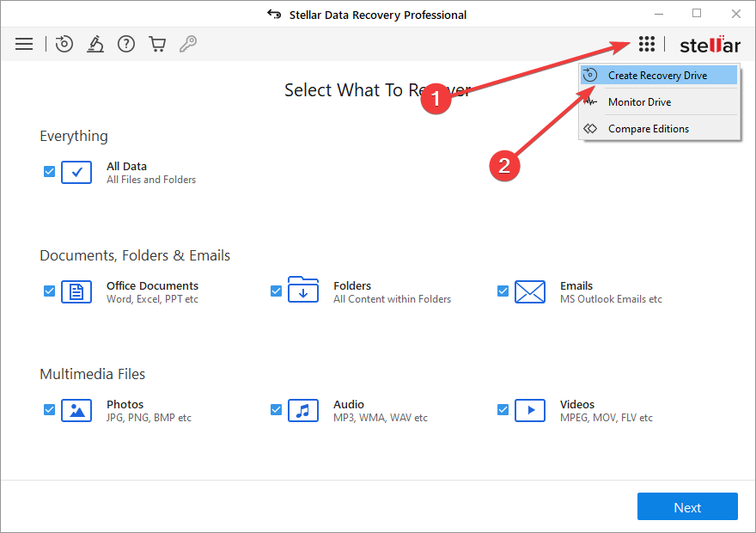
Task: Click 'MPEG, MOV, FLV etc' text
Action: pyautogui.click(x=606, y=418)
